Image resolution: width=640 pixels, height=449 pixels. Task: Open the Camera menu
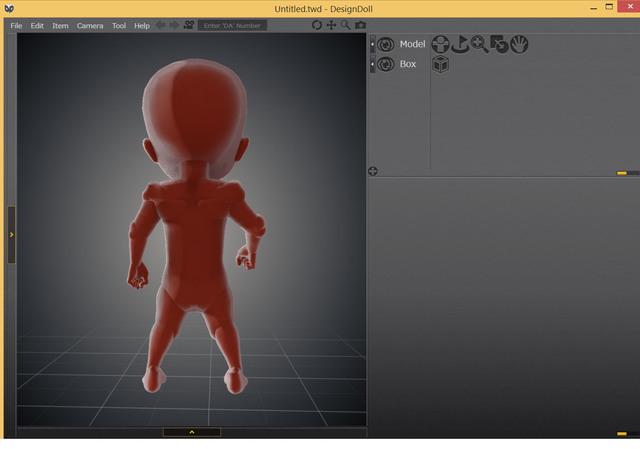(x=89, y=25)
